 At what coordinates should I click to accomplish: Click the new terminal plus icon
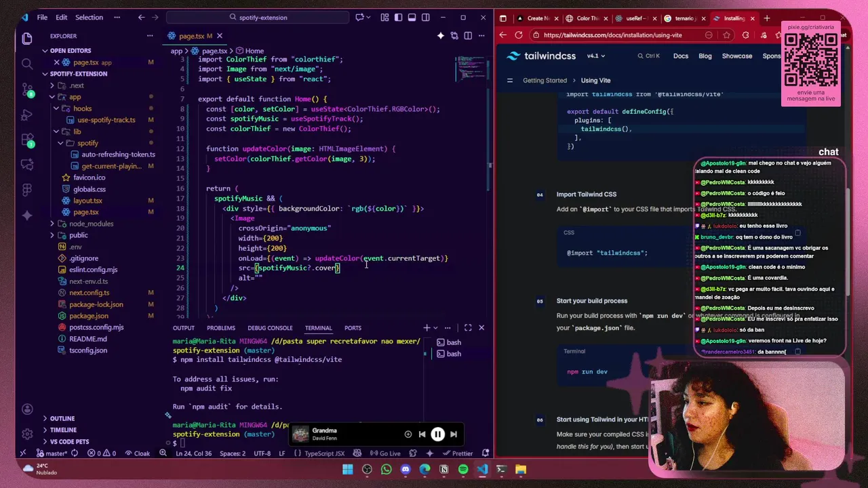(427, 328)
